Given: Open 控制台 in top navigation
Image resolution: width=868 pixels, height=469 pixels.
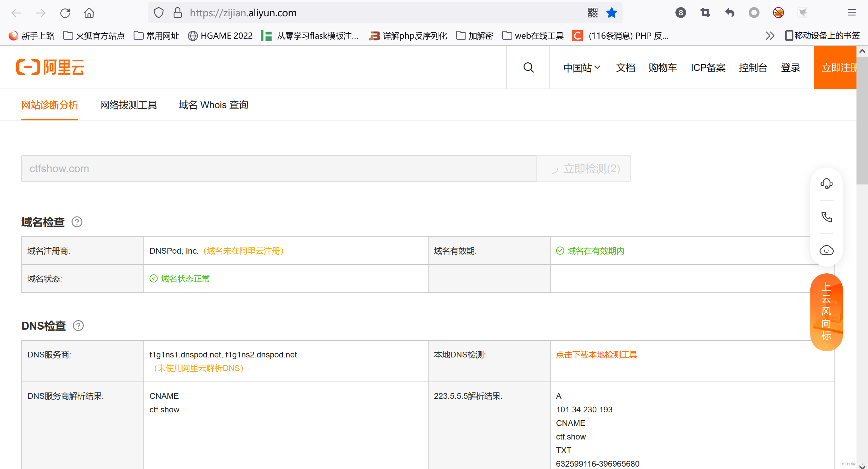Looking at the screenshot, I should [x=753, y=67].
